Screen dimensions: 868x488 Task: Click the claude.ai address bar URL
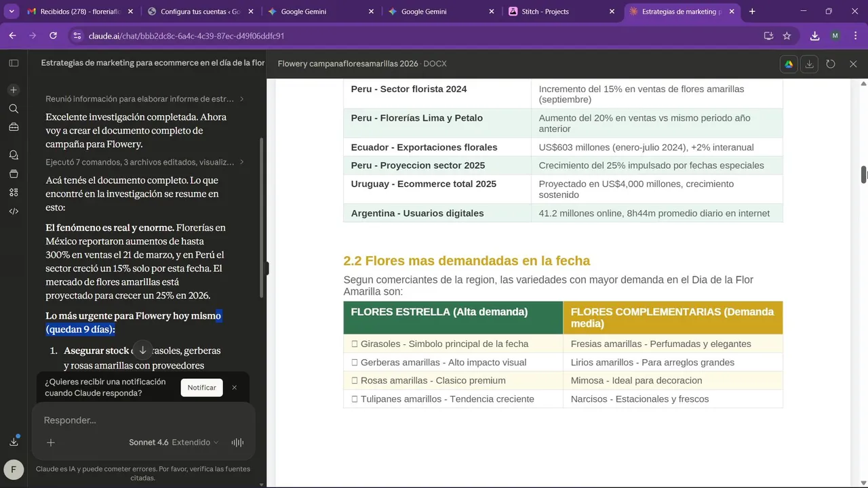click(186, 36)
